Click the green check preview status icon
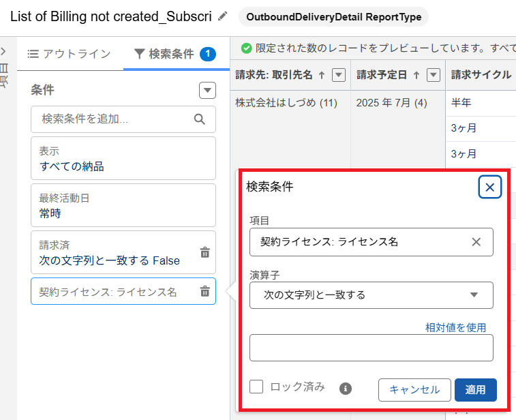Image resolution: width=516 pixels, height=420 pixels. pos(246,48)
